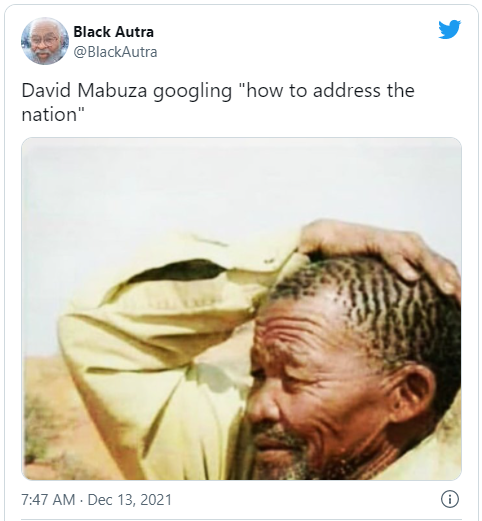Click the words "David Mabuza" in tweet
This screenshot has height=521, width=482.
pyautogui.click(x=84, y=90)
